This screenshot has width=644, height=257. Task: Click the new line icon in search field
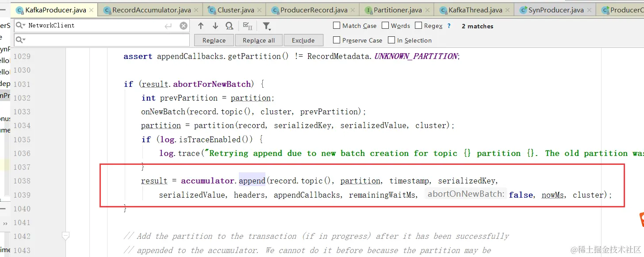click(x=168, y=26)
